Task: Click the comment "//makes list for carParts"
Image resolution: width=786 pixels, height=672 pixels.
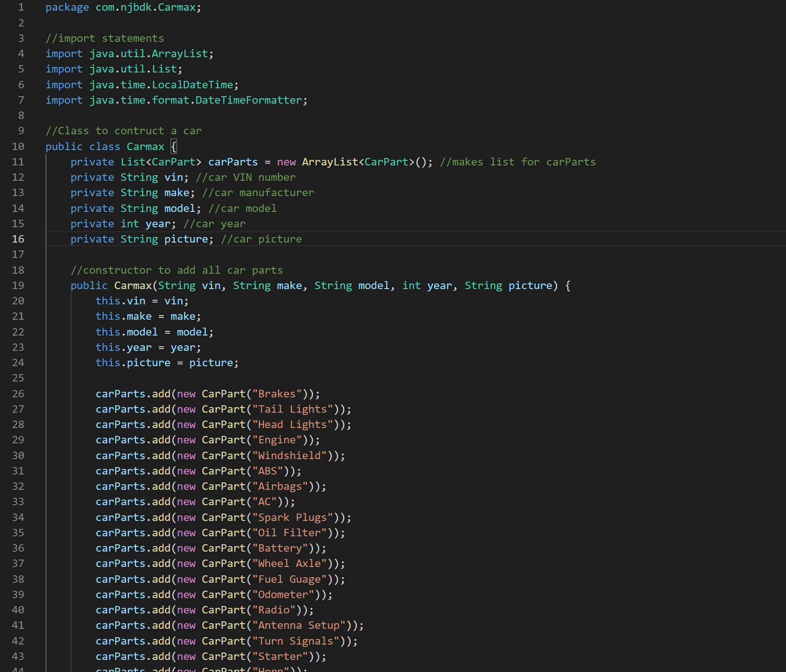Action: pyautogui.click(x=517, y=162)
